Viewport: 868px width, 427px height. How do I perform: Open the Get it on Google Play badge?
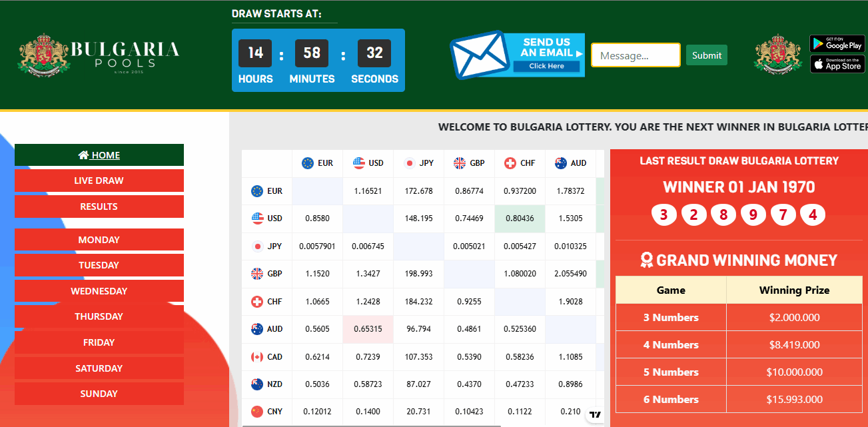click(x=837, y=43)
